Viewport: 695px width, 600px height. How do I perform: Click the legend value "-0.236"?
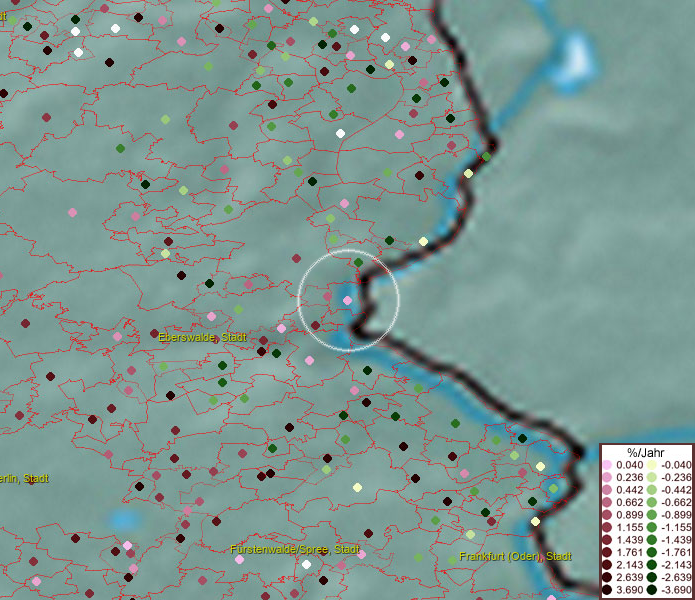coord(676,477)
